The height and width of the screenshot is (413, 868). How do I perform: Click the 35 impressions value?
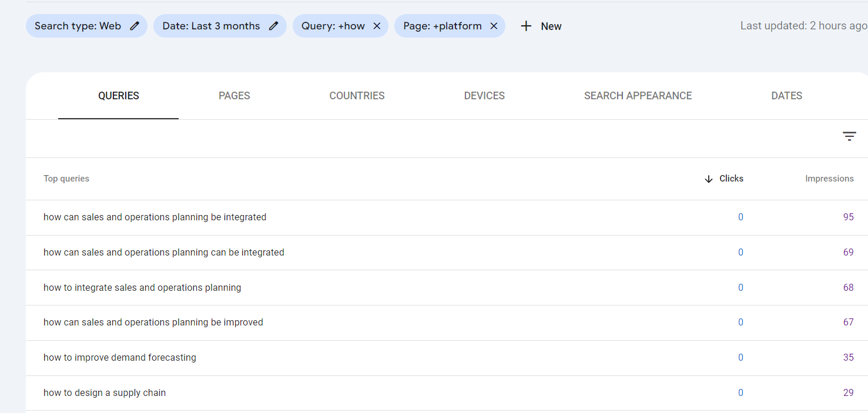coord(848,358)
